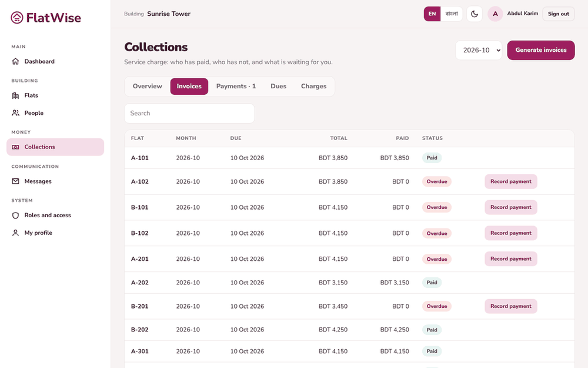Open the Dues tab
The image size is (588, 368).
[278, 87]
